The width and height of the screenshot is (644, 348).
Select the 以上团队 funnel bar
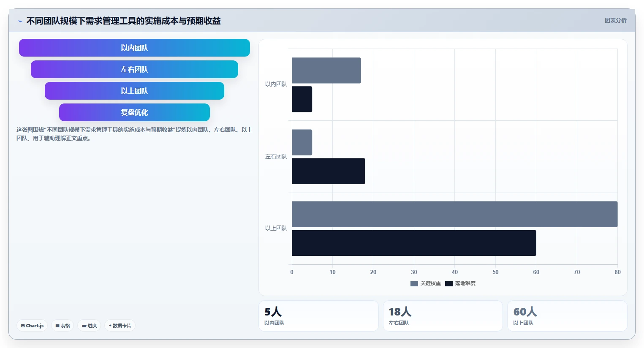point(134,91)
